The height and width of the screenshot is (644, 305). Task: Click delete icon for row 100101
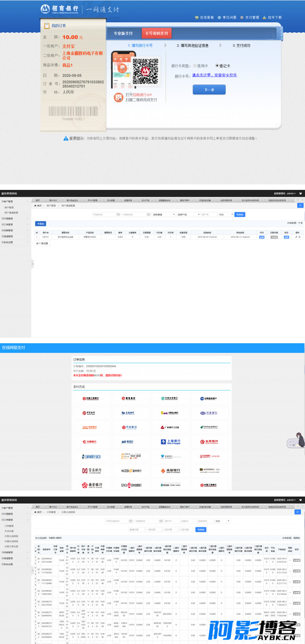pyautogui.click(x=300, y=237)
